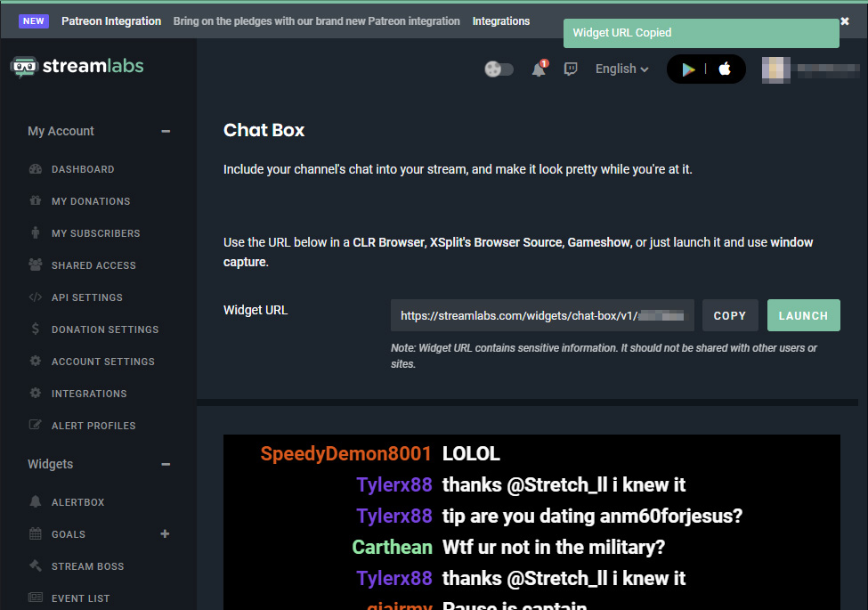
Task: Click the Streamlabs logo
Action: 77,67
